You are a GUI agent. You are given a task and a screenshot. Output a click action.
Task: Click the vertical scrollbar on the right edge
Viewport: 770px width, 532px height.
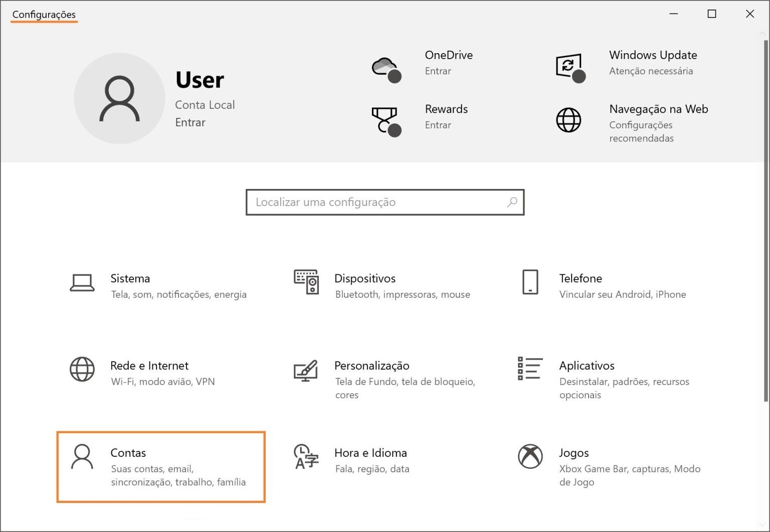click(765, 221)
